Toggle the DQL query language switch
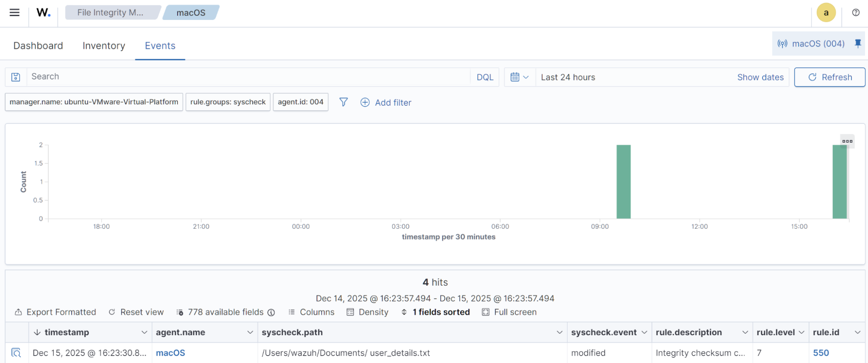This screenshot has width=868, height=363. click(485, 77)
